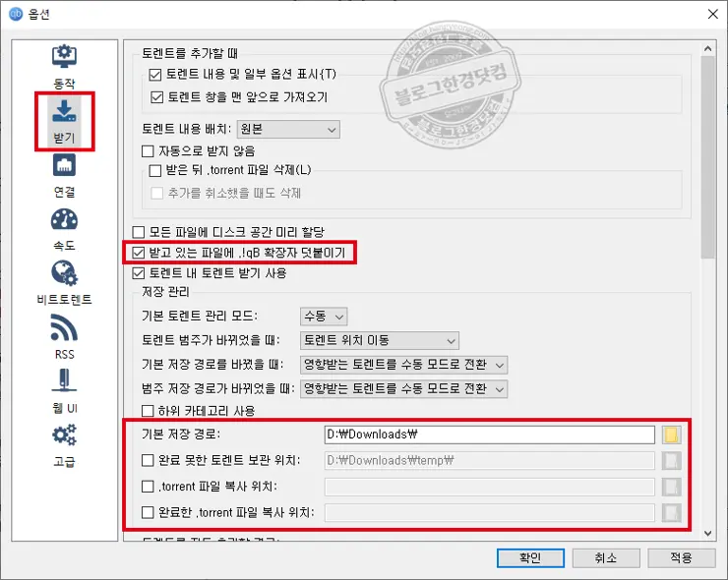Screen dimensions: 728x580
Task: Click the vertical scrollbar thumb
Action: click(707, 157)
